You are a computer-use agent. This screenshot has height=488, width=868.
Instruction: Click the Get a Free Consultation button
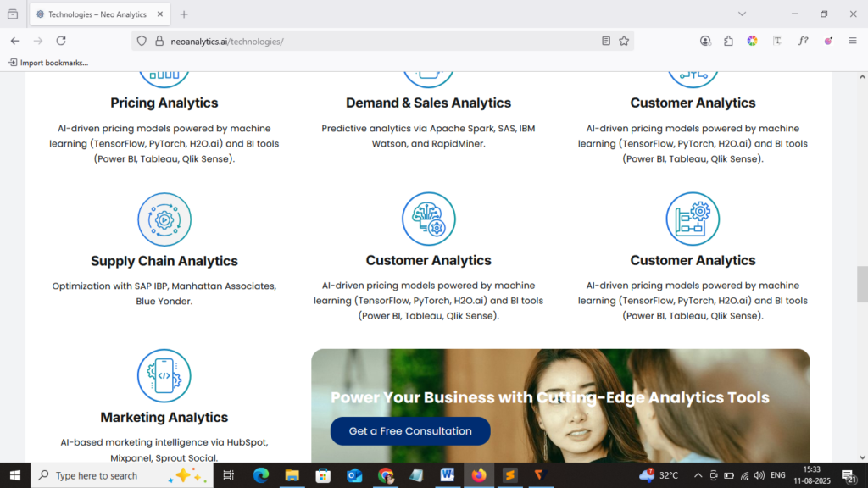coord(410,431)
